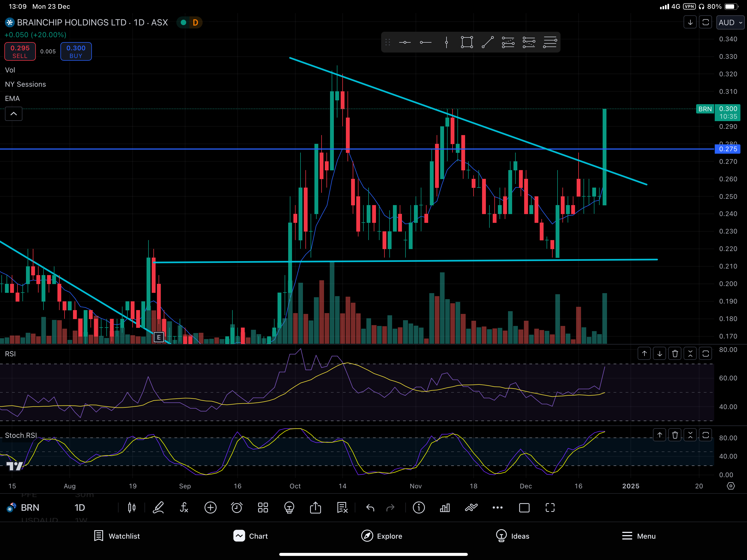Open the AUD currency dropdown
Viewport: 747px width, 560px height.
coord(730,22)
